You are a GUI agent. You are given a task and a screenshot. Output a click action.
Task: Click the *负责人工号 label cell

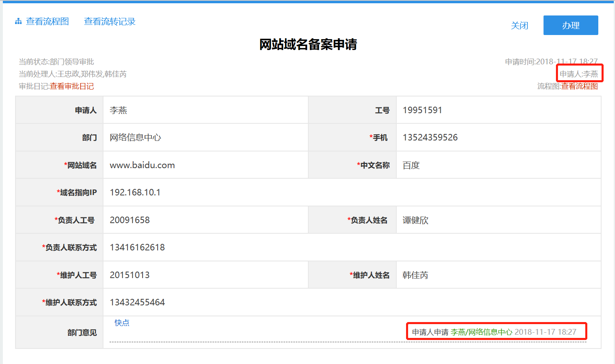click(x=59, y=220)
